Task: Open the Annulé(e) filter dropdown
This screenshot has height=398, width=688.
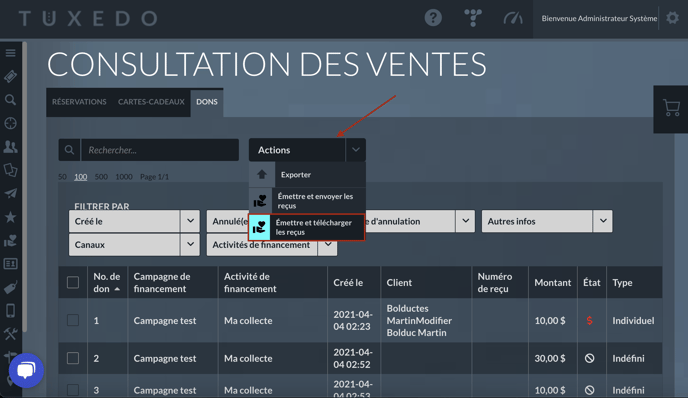Action: pos(228,221)
